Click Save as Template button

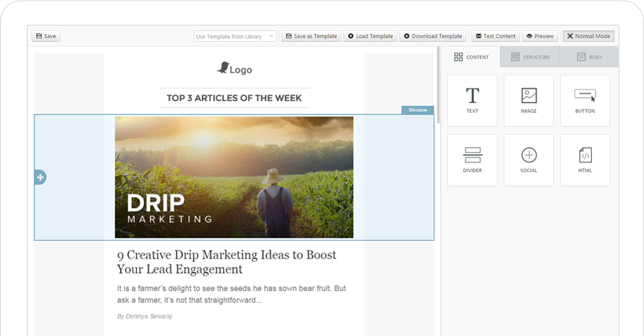coord(311,36)
